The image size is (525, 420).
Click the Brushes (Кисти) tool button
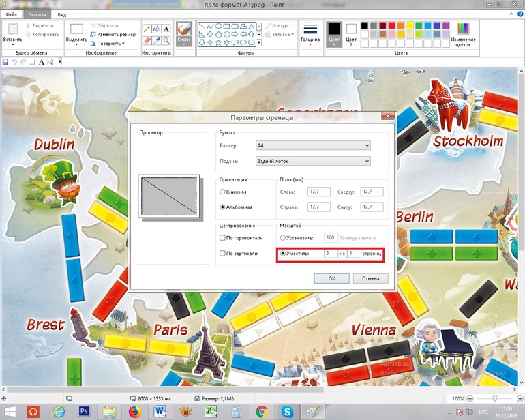coord(183,33)
